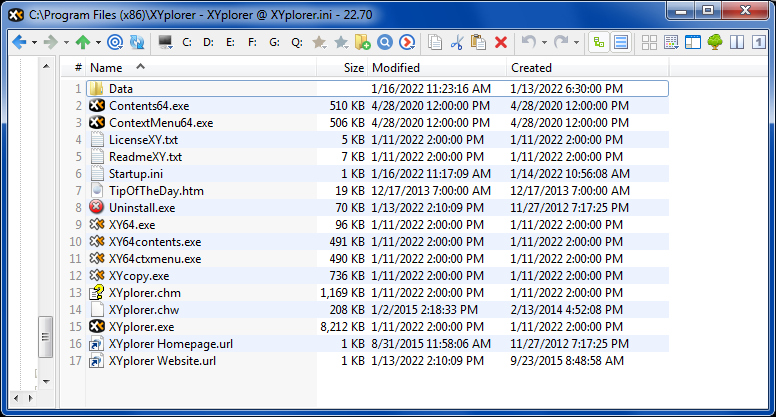Viewport: 776px width, 417px height.
Task: Click the Refresh icon
Action: tap(137, 43)
